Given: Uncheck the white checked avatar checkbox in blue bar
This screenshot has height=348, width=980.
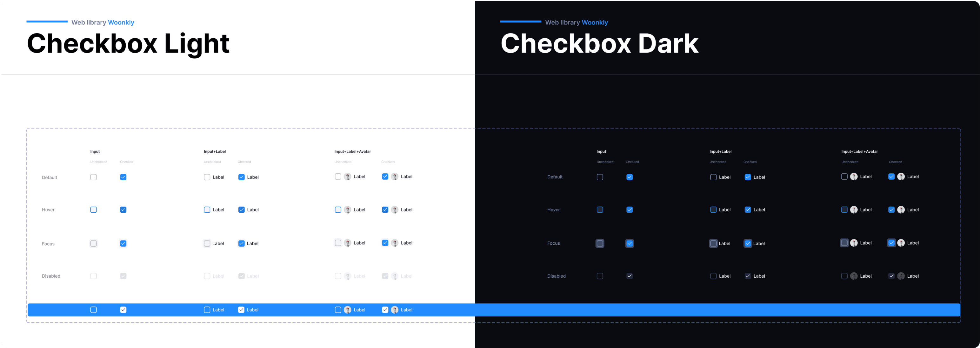Looking at the screenshot, I should 385,310.
